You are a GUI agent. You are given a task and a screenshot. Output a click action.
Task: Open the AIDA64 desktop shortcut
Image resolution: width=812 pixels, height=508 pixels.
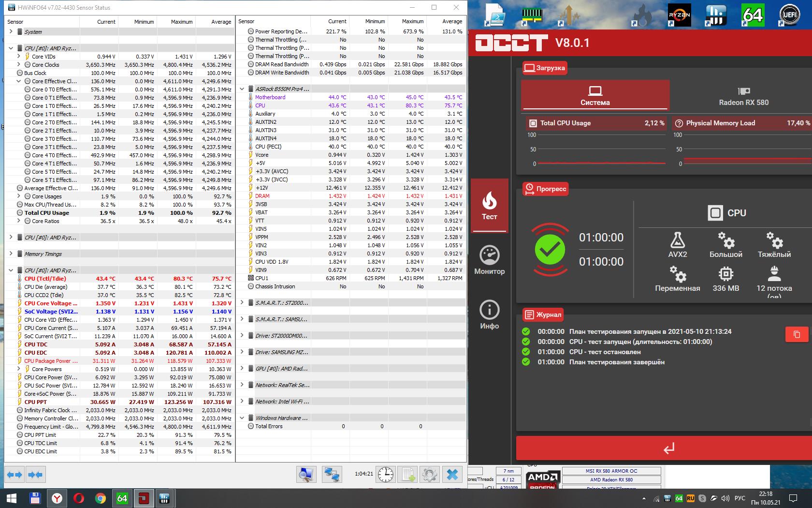coord(753,15)
